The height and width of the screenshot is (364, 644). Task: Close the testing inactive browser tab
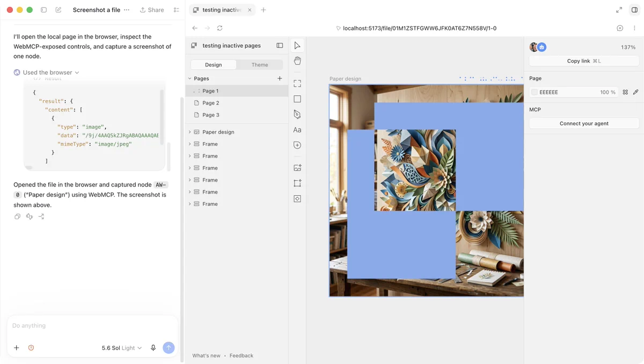(250, 10)
